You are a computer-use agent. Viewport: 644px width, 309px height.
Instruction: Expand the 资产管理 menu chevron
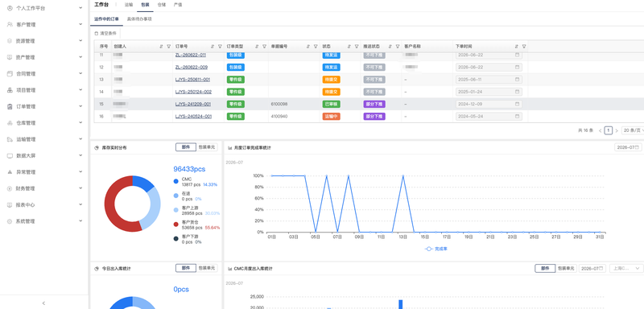[80, 57]
